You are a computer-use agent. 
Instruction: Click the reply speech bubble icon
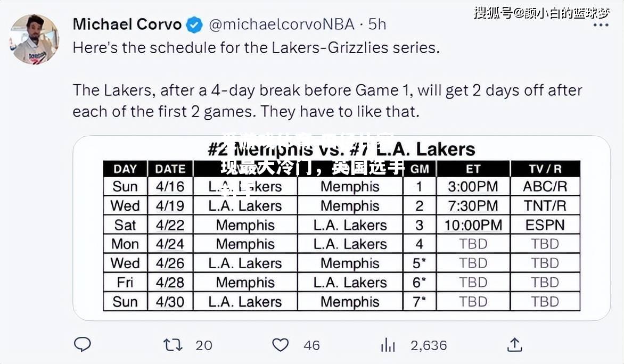pos(83,344)
